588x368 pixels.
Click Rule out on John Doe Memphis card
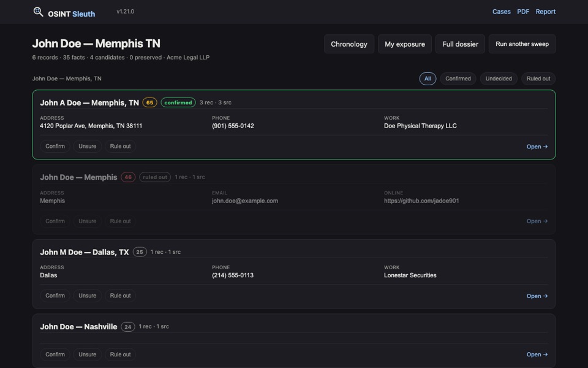click(x=121, y=221)
